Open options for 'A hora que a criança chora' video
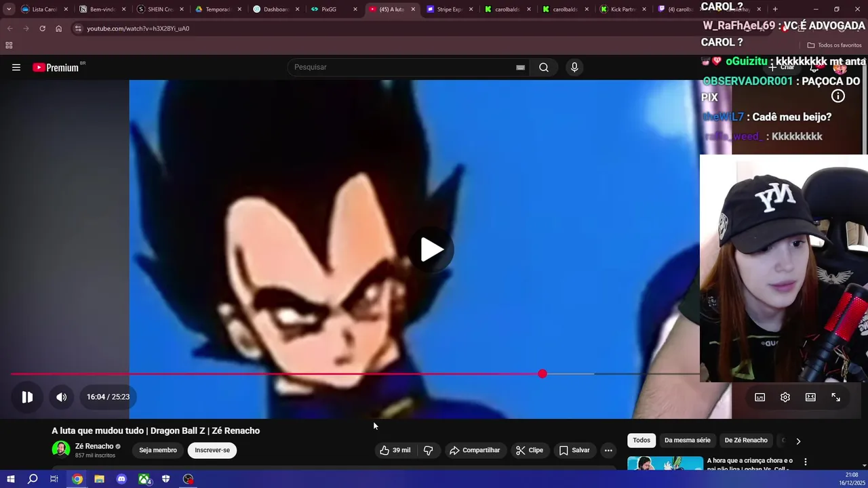868x488 pixels. (x=806, y=462)
